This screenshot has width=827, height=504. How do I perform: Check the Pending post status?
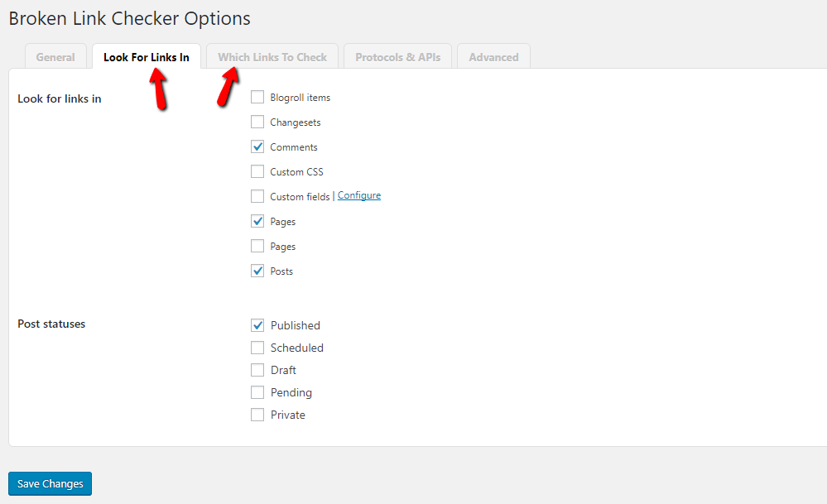click(x=257, y=392)
